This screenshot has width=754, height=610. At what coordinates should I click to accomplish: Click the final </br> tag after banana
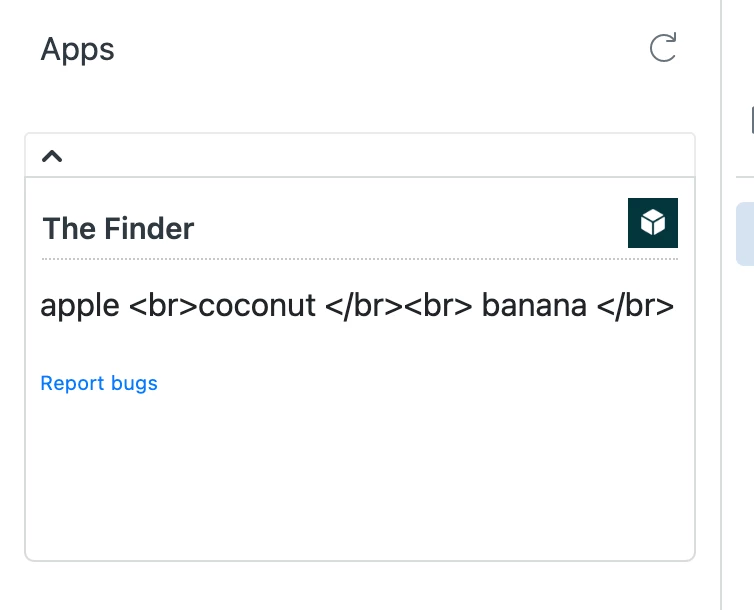coord(635,306)
